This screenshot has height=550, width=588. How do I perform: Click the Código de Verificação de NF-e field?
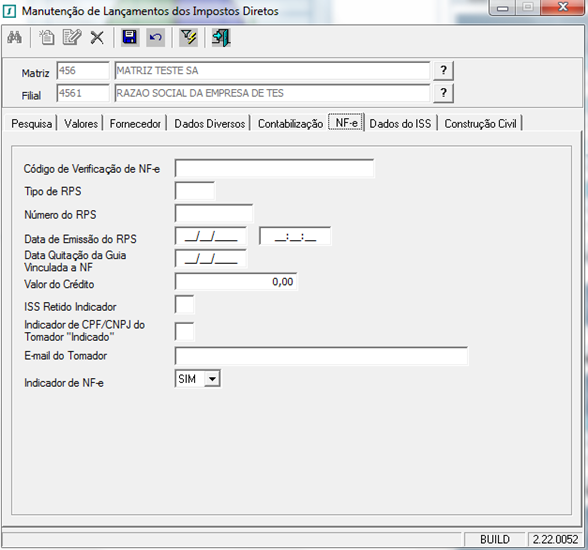(x=274, y=168)
